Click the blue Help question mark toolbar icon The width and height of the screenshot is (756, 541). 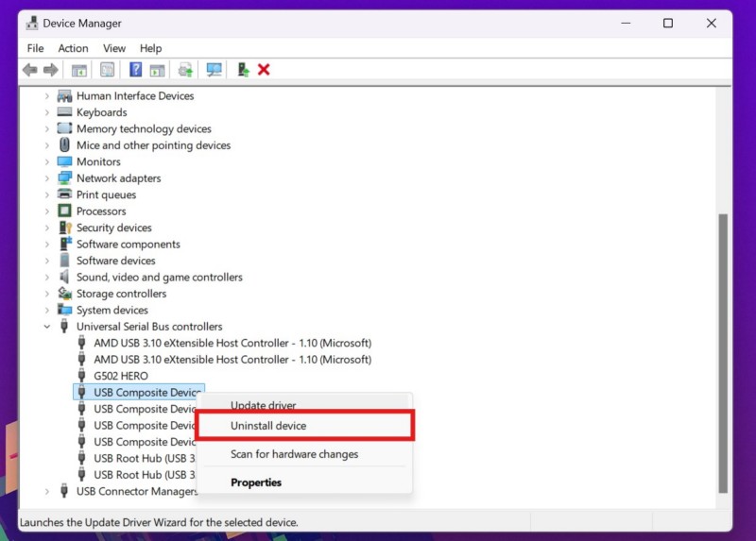tap(135, 70)
